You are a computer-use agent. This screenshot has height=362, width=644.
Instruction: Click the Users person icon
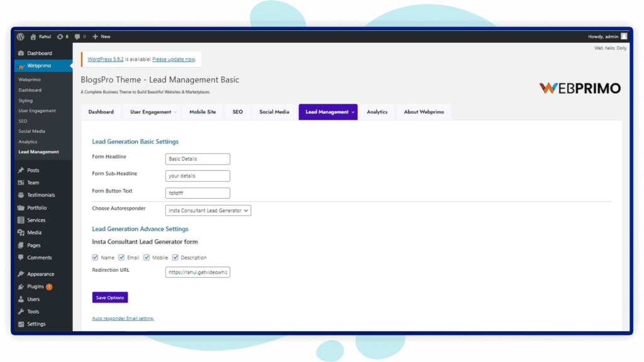21,299
